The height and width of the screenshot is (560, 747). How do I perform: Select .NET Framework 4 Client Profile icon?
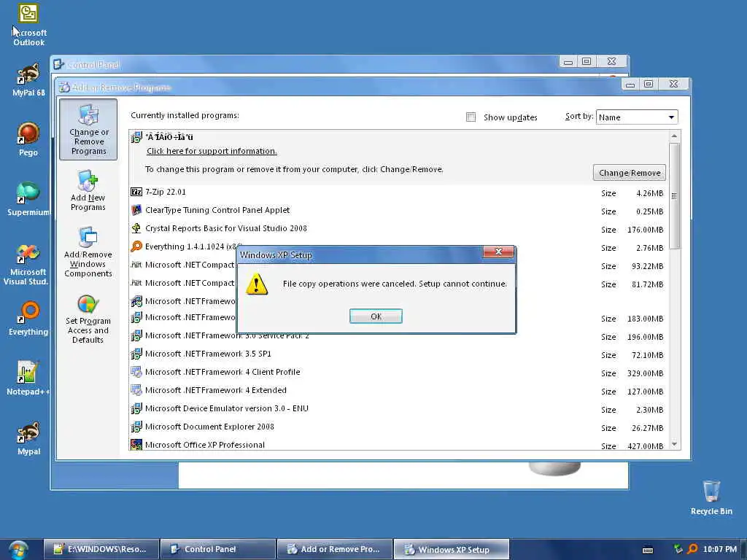pos(136,372)
